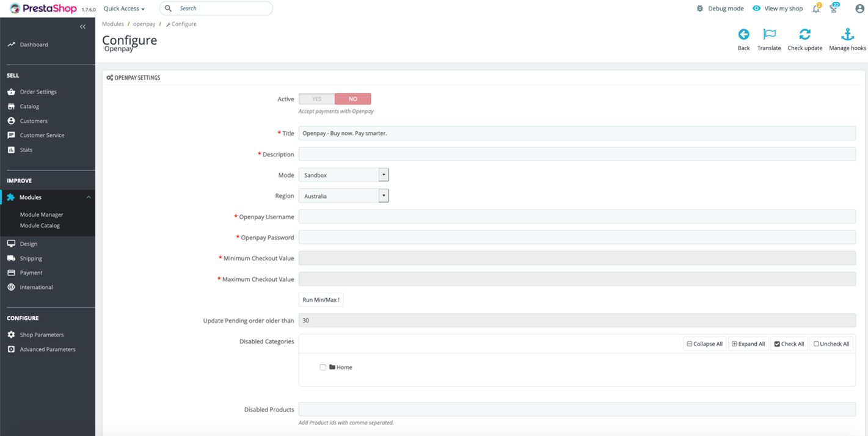The image size is (868, 436).
Task: Set Active toggle to NO
Action: 352,99
